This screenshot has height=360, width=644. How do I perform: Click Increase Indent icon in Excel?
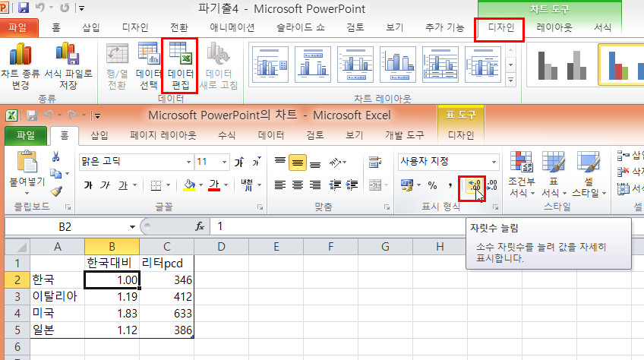click(x=352, y=185)
